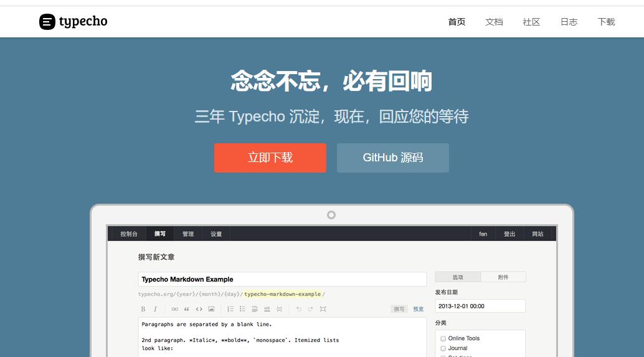644x357 pixels.
Task: Switch editor to 撰写 mode
Action: click(399, 309)
